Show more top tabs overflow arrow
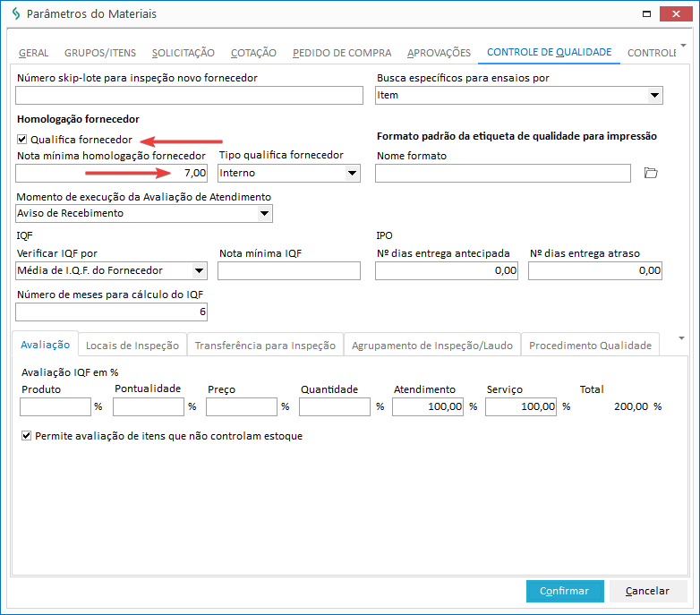700x615 pixels. pyautogui.click(x=684, y=45)
